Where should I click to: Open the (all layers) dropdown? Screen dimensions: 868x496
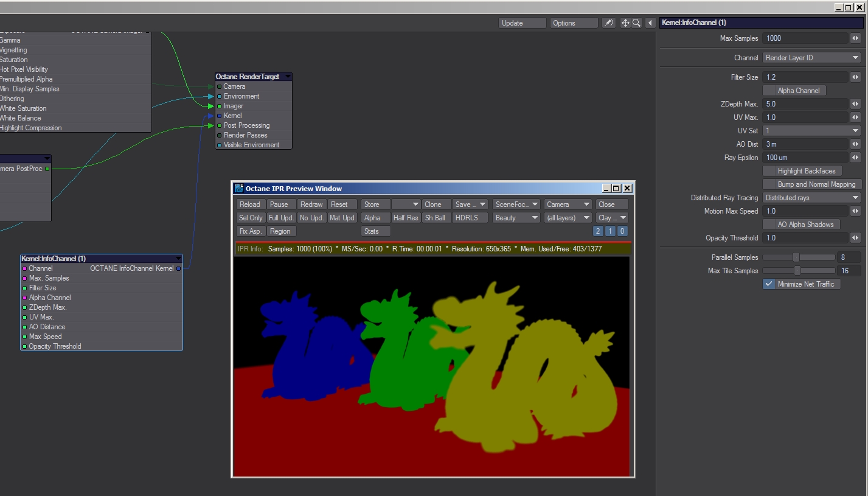(x=568, y=218)
